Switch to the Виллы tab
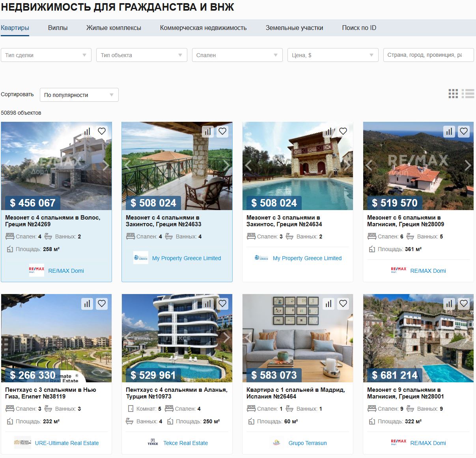This screenshot has width=476, height=458. (x=58, y=28)
